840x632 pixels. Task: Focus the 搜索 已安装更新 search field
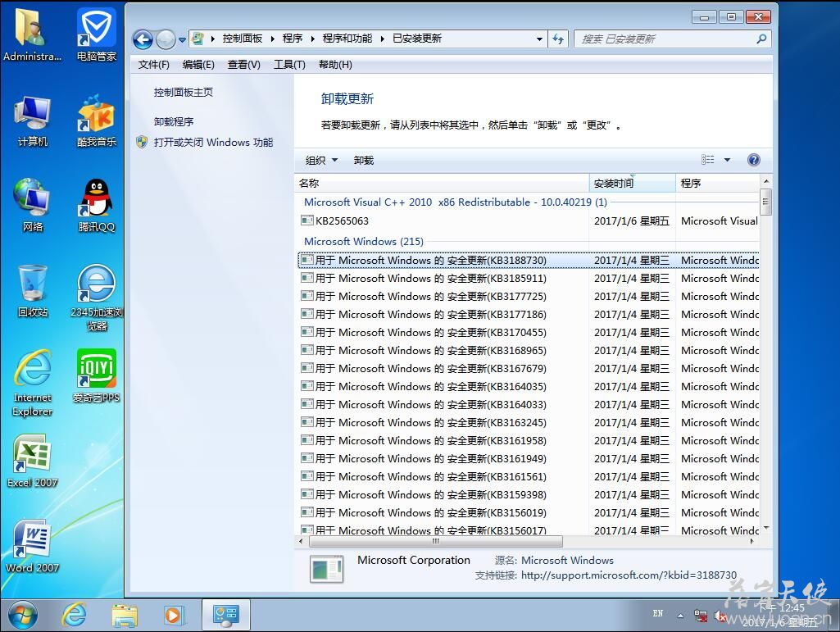coord(665,39)
